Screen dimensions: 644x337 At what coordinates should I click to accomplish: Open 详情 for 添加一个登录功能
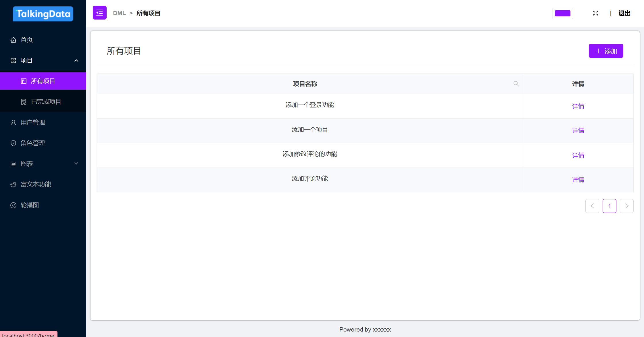pyautogui.click(x=578, y=106)
